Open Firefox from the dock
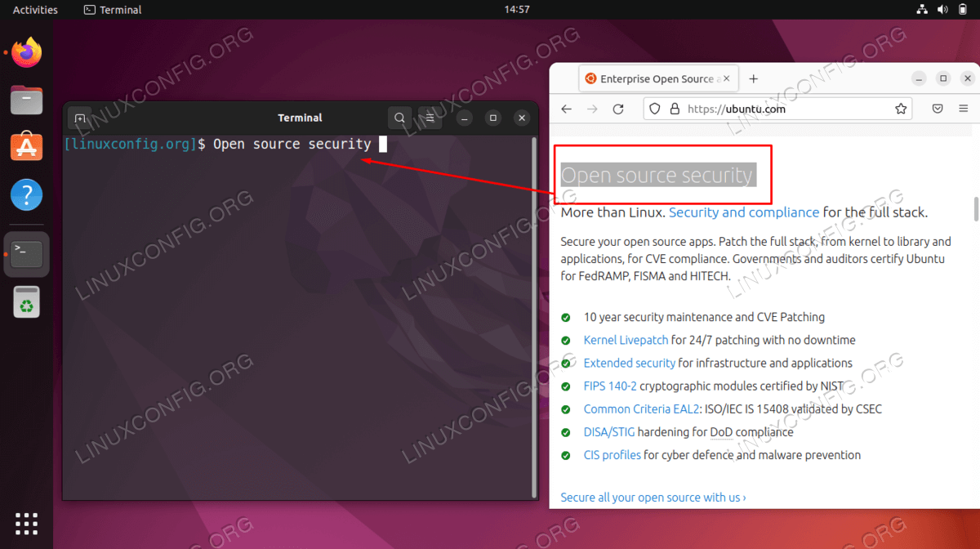 pos(27,54)
